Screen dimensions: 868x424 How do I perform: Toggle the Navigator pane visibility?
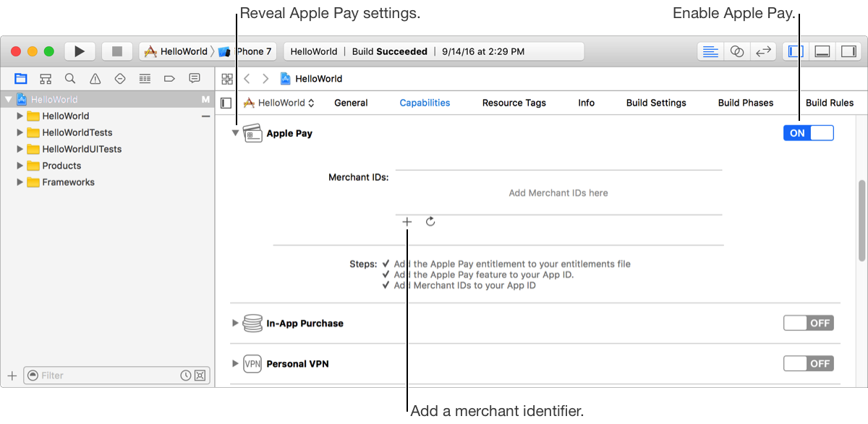(x=796, y=51)
